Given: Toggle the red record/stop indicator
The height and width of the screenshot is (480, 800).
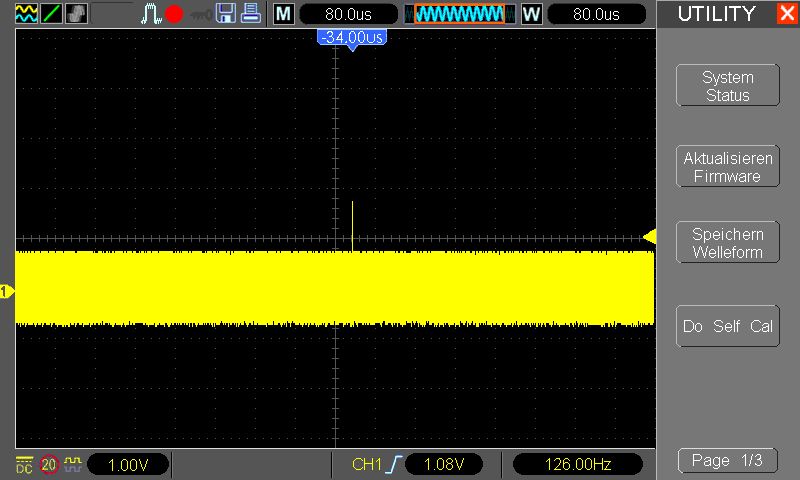Looking at the screenshot, I should coord(174,14).
